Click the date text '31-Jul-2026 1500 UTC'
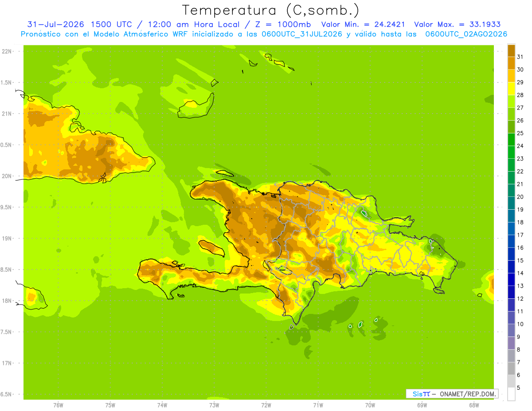The image size is (532, 411). pos(80,24)
